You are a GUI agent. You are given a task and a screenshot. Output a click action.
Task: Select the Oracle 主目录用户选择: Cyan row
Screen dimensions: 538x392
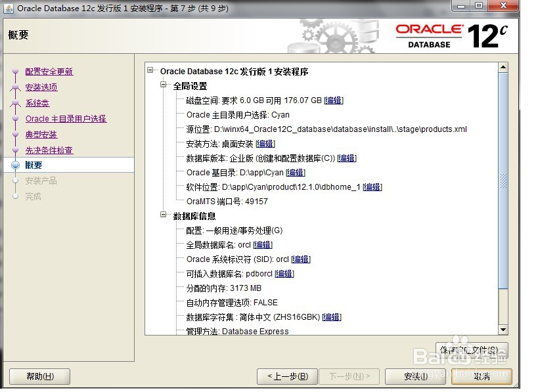[x=238, y=115]
